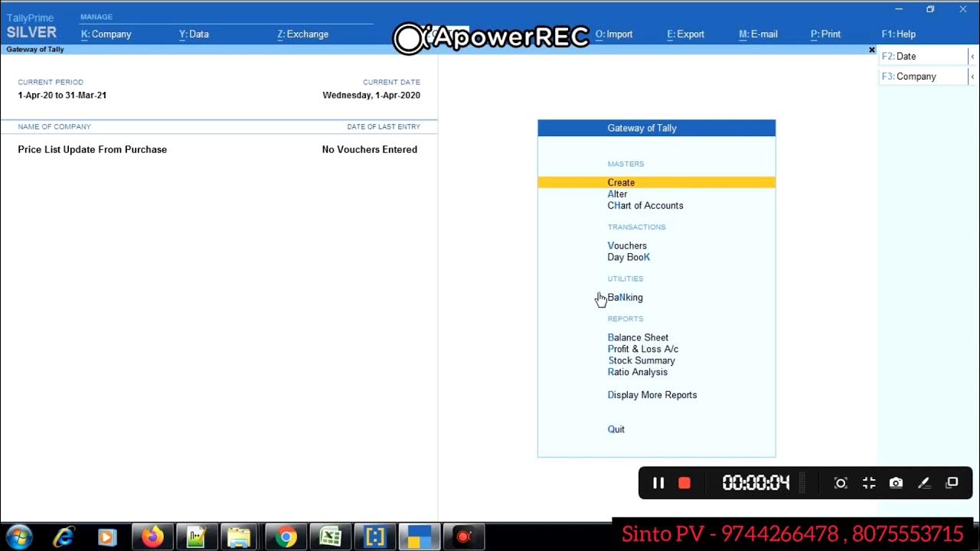Switch to TallyPrime taskbar icon

tap(419, 537)
